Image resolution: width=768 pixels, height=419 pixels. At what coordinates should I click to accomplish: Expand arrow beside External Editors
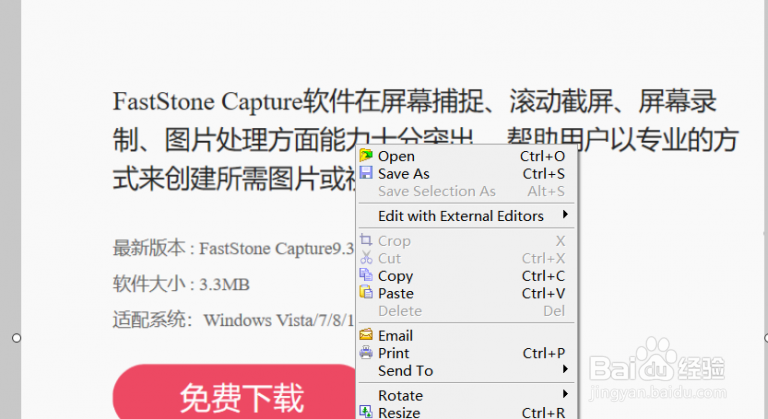[565, 215]
